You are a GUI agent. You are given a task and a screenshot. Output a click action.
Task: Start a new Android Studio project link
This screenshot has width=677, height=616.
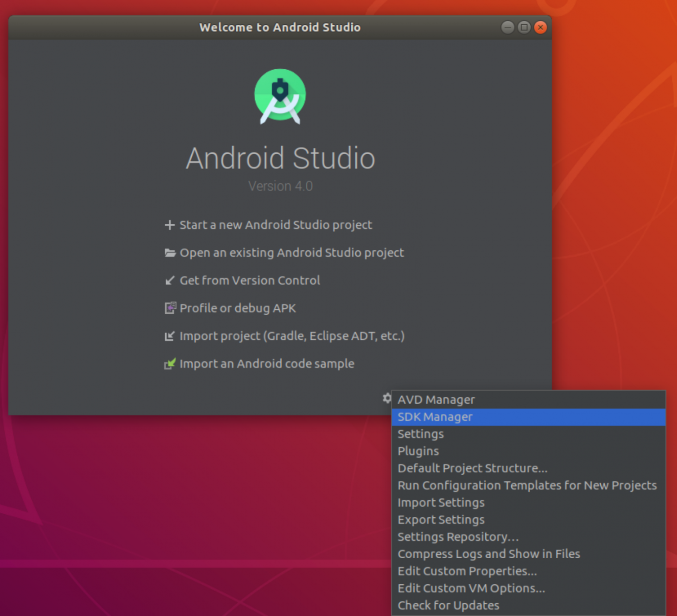(x=275, y=225)
